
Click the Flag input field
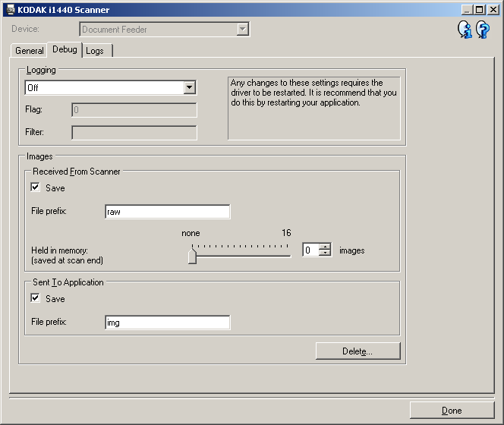[134, 110]
